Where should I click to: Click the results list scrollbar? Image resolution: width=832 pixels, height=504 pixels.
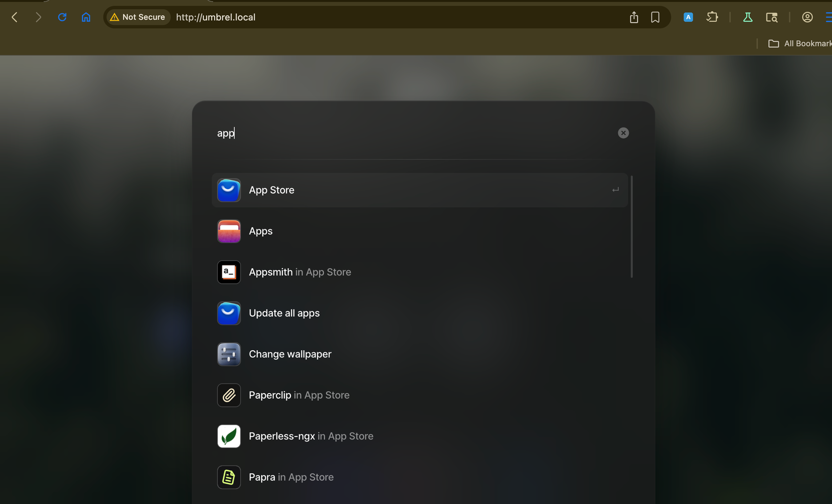point(632,227)
